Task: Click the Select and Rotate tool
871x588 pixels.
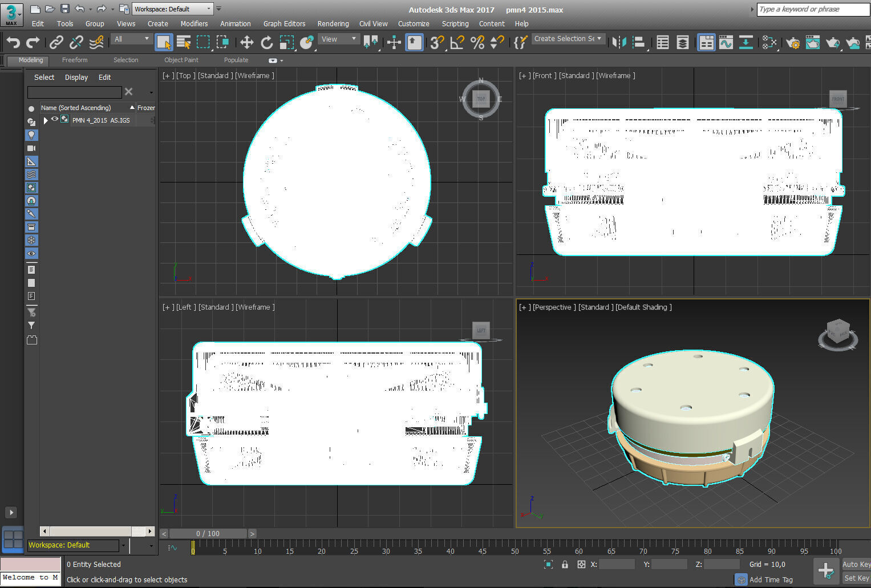Action: point(266,42)
